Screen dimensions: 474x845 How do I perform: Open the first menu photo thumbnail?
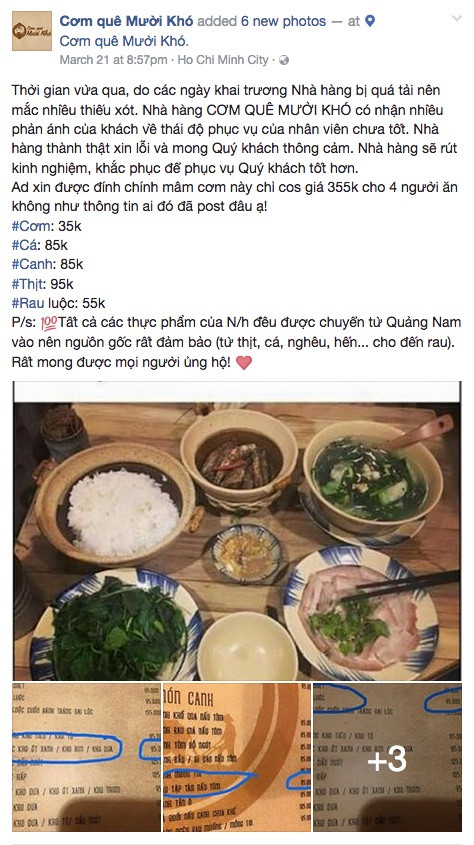pos(86,757)
